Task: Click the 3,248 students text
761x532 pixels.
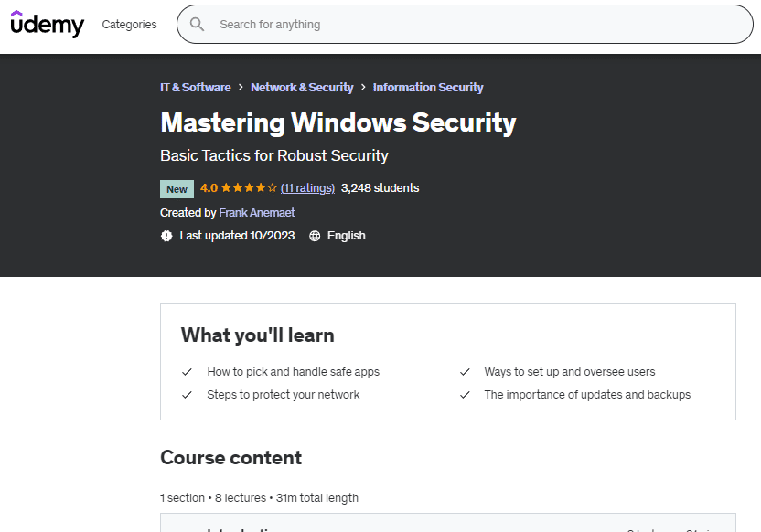Action: 380,188
